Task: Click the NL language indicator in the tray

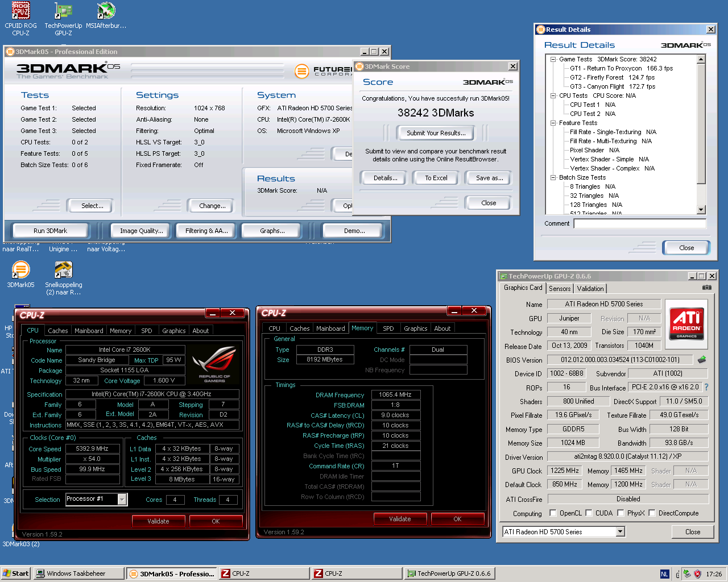Action: [664, 574]
